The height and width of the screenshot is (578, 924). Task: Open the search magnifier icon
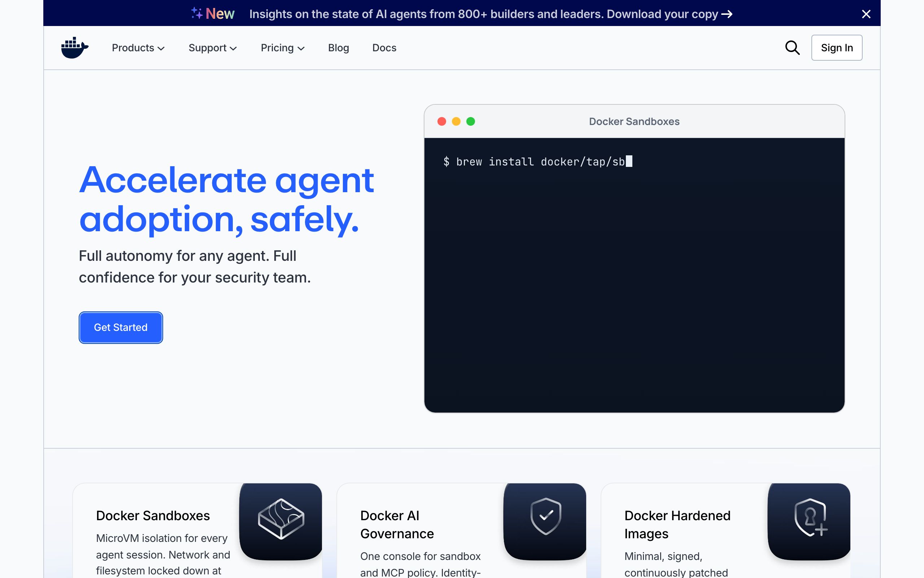point(792,48)
